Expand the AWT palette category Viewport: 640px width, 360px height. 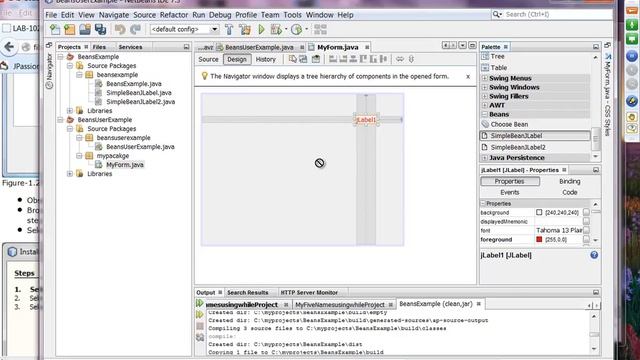tap(484, 105)
